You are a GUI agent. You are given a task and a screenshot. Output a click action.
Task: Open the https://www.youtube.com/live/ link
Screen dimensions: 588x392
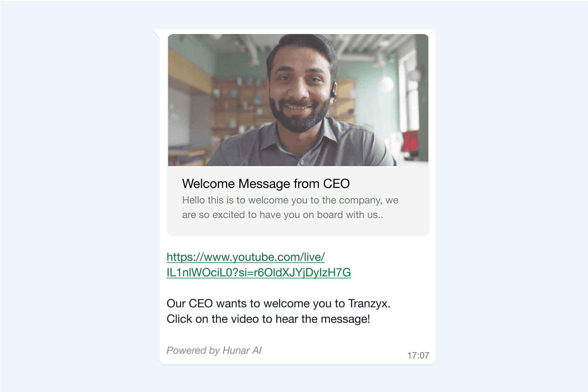pos(246,257)
